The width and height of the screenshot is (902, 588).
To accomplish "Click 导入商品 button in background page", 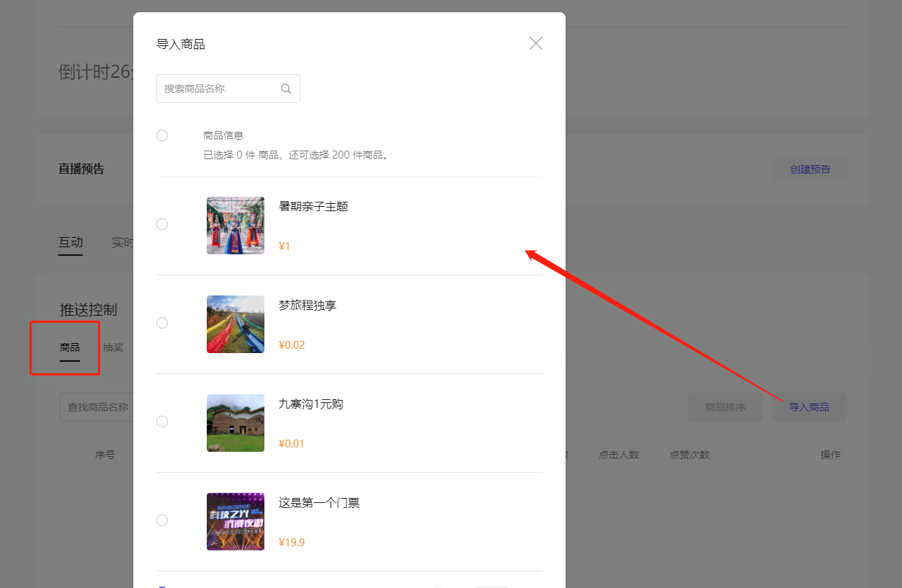I will (809, 407).
